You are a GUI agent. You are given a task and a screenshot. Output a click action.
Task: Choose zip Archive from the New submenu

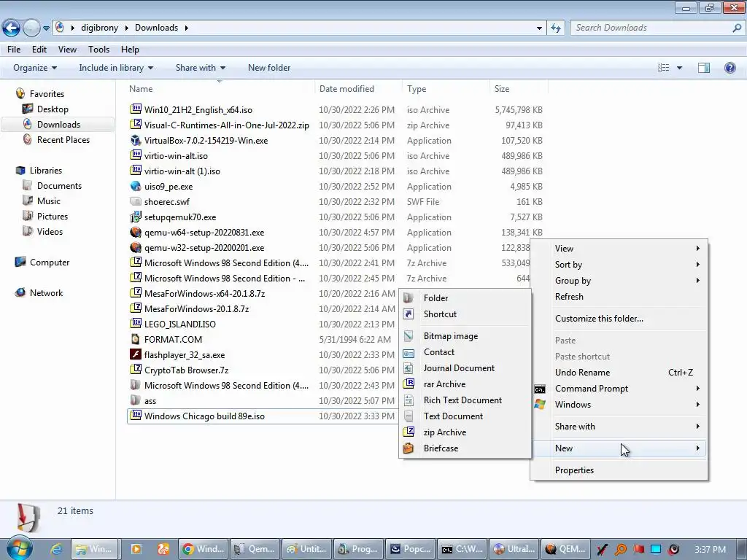coord(465,432)
